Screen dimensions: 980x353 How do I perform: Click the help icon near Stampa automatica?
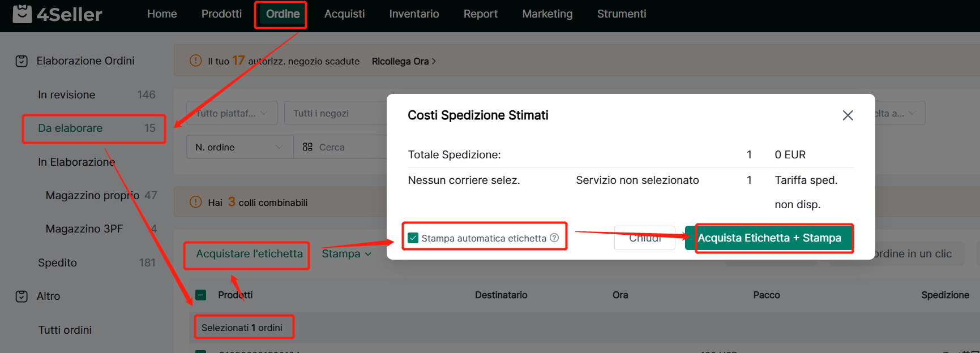tap(555, 238)
